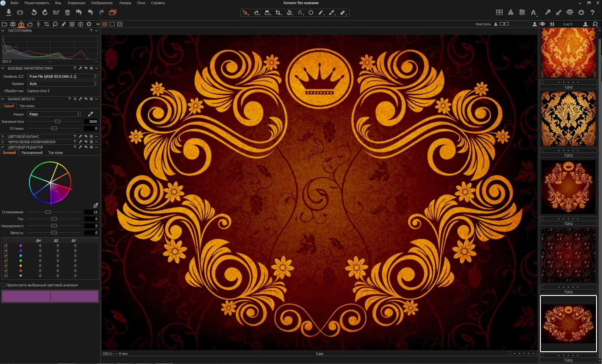Toggle checkbox for green color range row
Screen dimensions: 602x364
coord(6,261)
